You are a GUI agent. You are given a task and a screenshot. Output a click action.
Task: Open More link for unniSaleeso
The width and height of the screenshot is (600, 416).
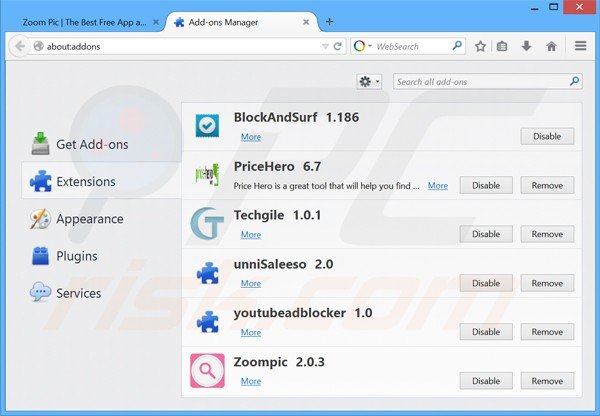click(x=251, y=283)
